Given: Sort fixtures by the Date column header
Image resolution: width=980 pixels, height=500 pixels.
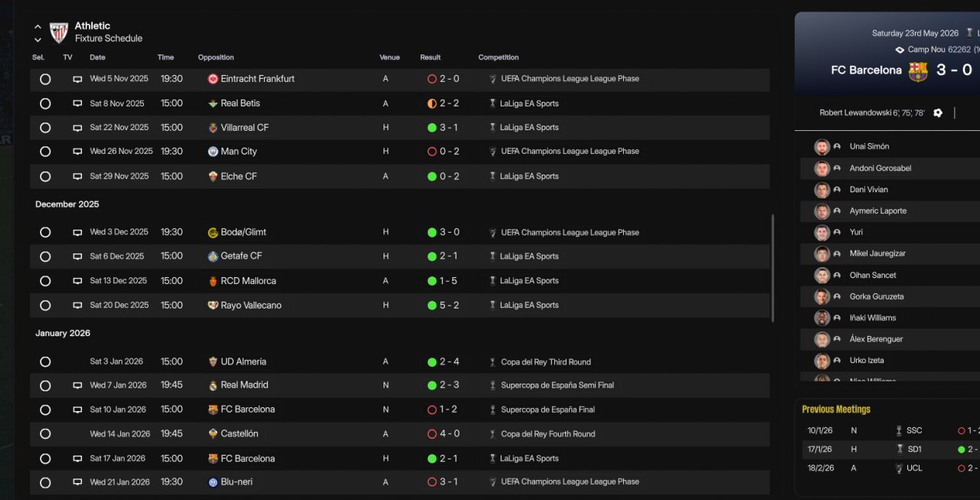Looking at the screenshot, I should 97,57.
